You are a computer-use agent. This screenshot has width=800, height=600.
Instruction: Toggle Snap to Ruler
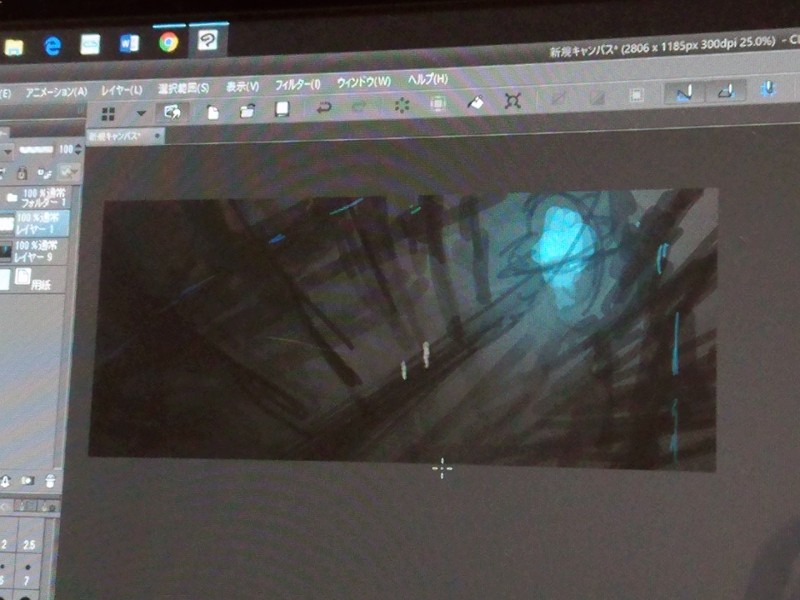point(684,93)
